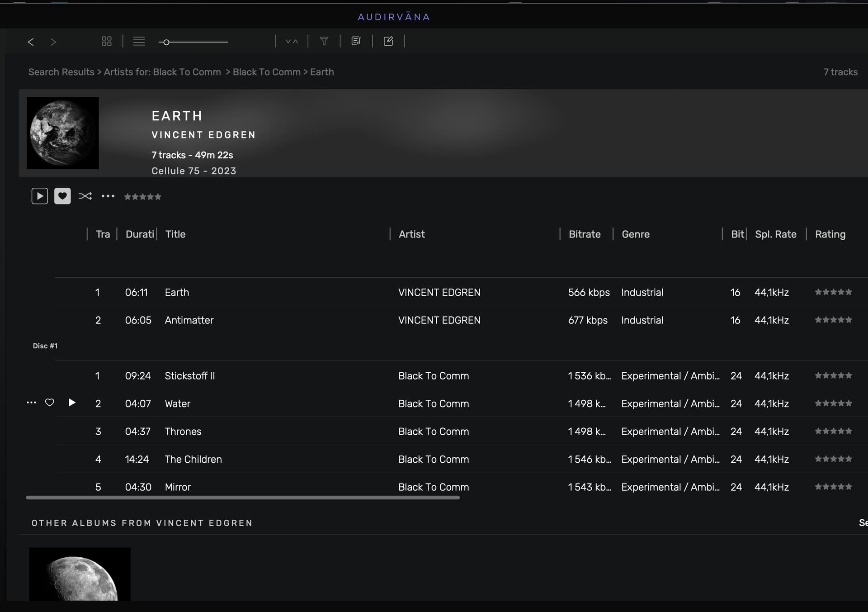Switch to list view
868x612 pixels.
(x=139, y=41)
